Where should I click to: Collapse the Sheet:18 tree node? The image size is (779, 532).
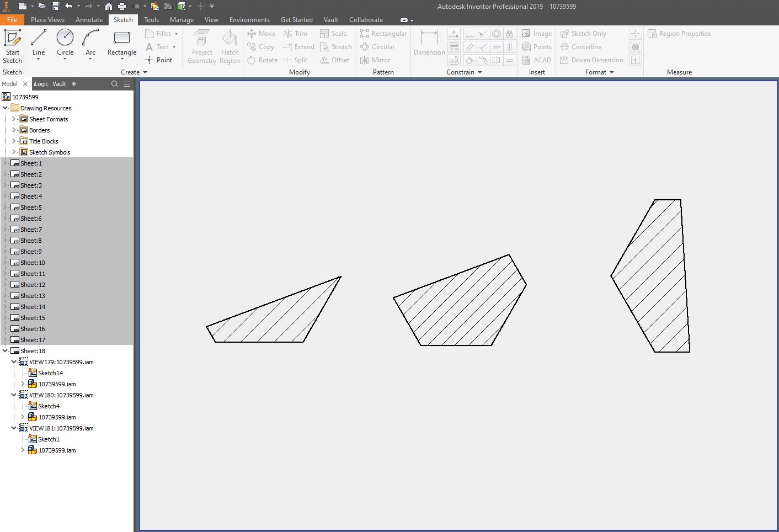pos(5,350)
